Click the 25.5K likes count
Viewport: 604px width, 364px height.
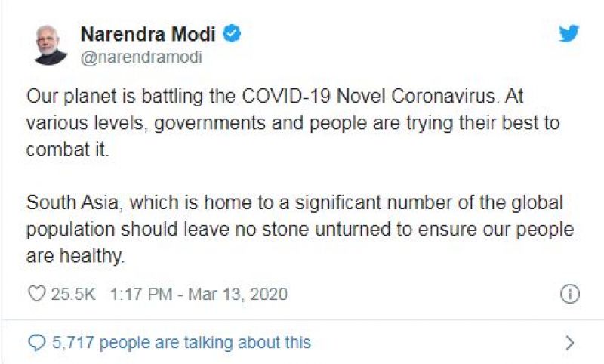[73, 294]
